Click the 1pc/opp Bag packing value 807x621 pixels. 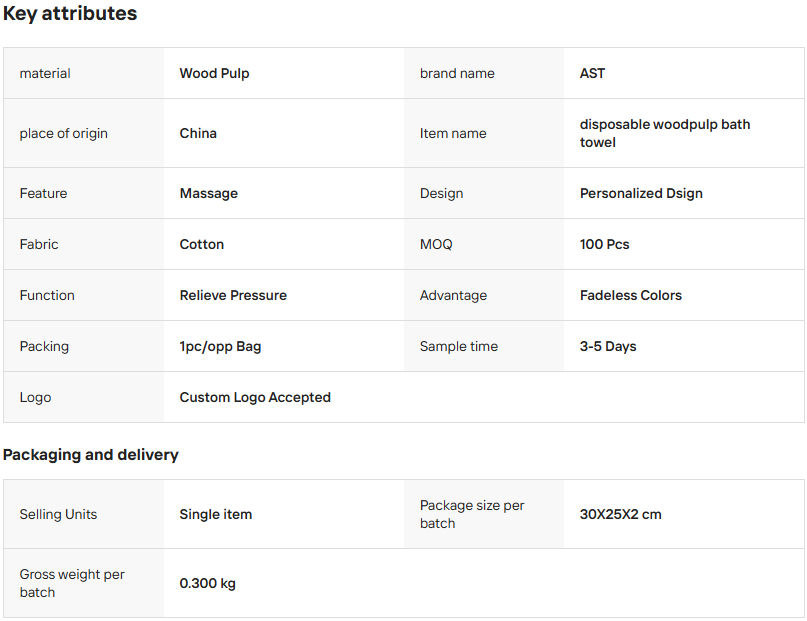220,346
